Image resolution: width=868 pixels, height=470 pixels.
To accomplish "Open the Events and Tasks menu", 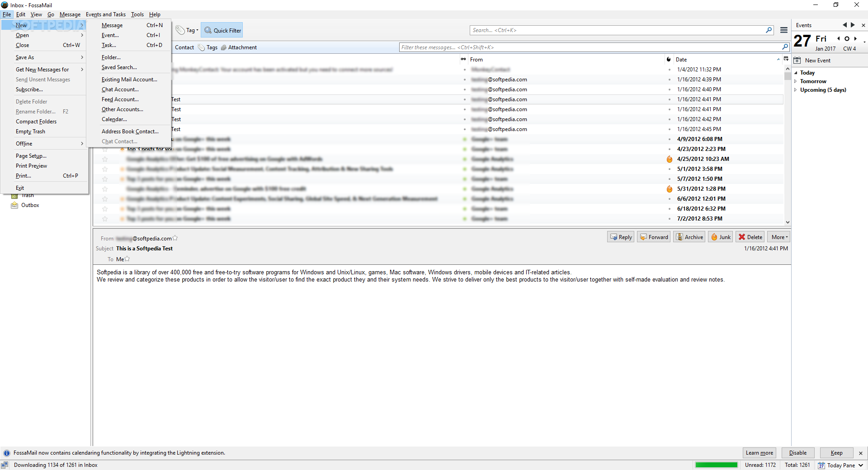I will click(x=106, y=14).
